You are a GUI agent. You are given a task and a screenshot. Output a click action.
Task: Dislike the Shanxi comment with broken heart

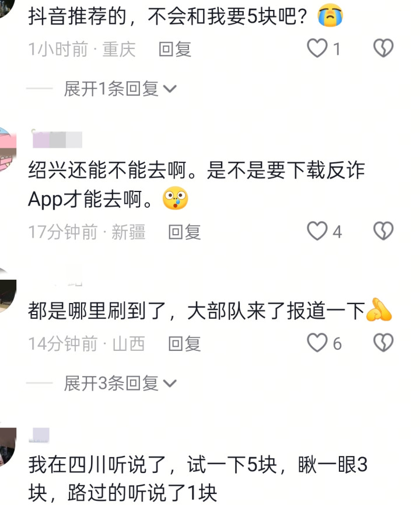383,342
